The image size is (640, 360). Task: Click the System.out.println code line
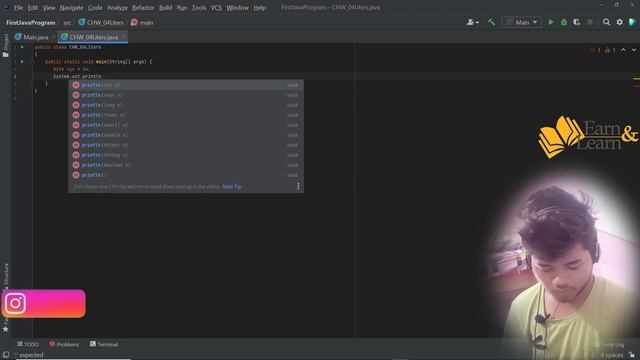[x=77, y=76]
